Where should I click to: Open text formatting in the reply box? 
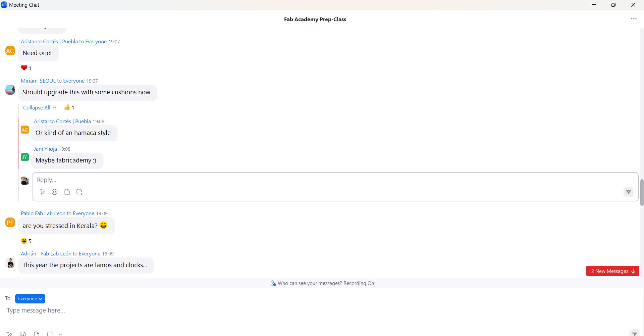coord(42,192)
